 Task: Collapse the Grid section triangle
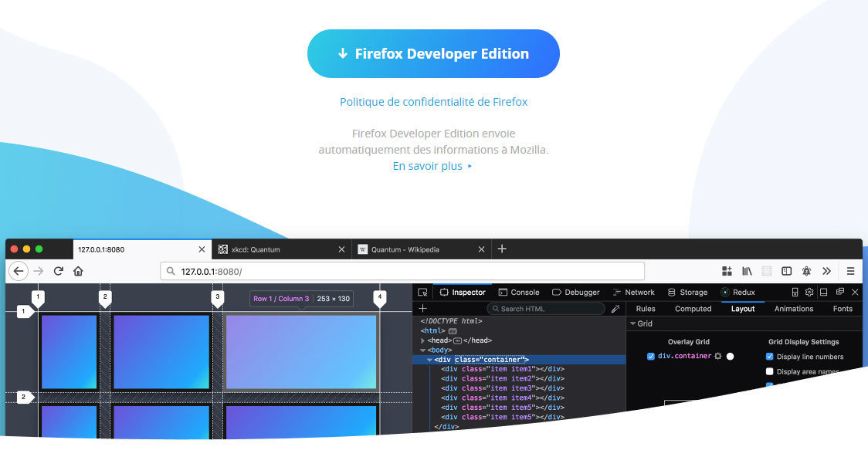tap(632, 323)
